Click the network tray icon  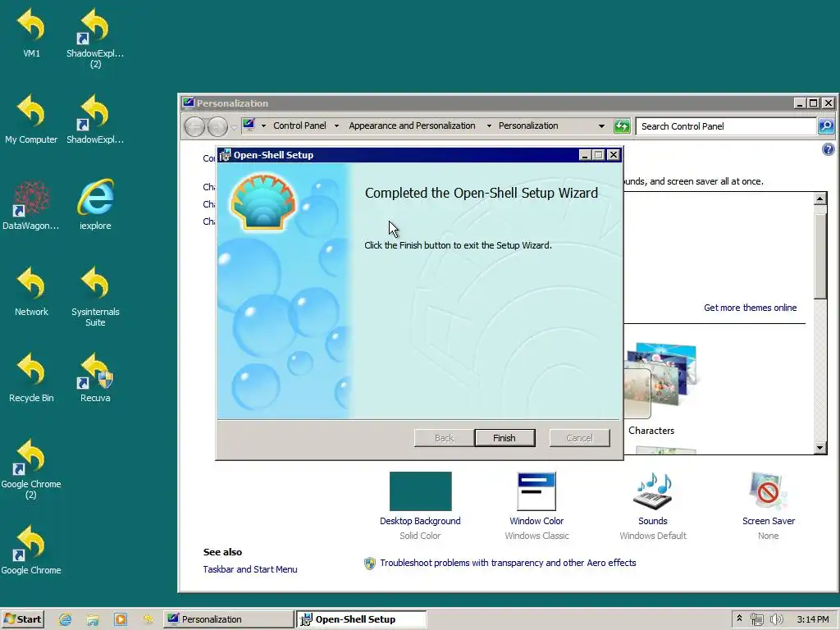click(756, 619)
